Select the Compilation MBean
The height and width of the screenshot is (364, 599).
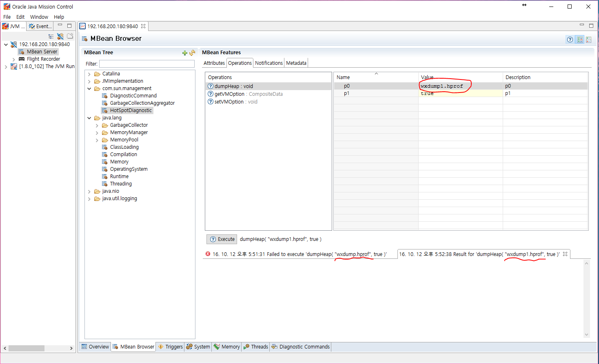[123, 154]
